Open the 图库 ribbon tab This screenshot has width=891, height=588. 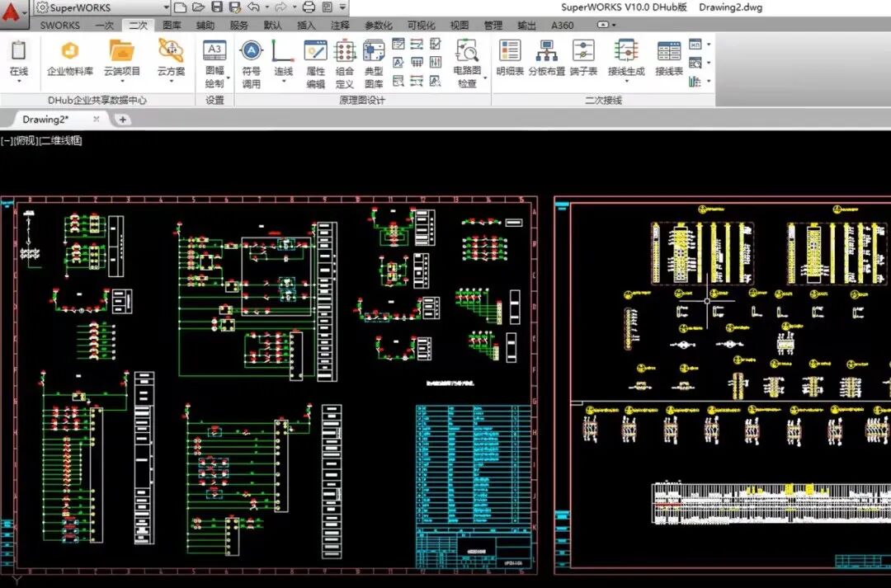[x=172, y=26]
